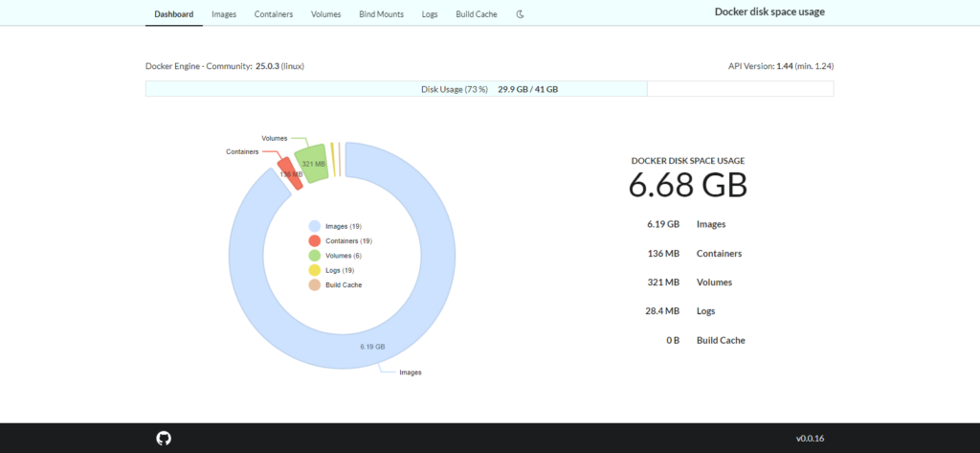
Task: Open the Images tab
Action: pos(224,13)
